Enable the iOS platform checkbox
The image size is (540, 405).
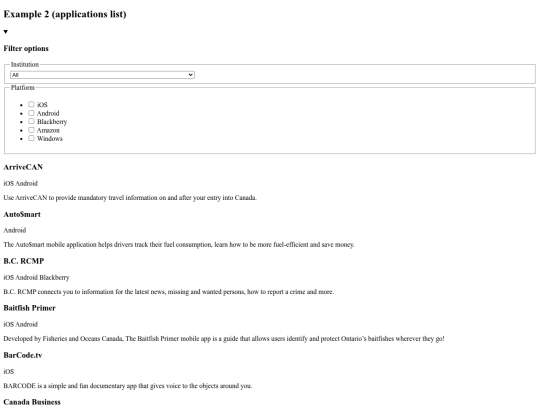[x=31, y=104]
